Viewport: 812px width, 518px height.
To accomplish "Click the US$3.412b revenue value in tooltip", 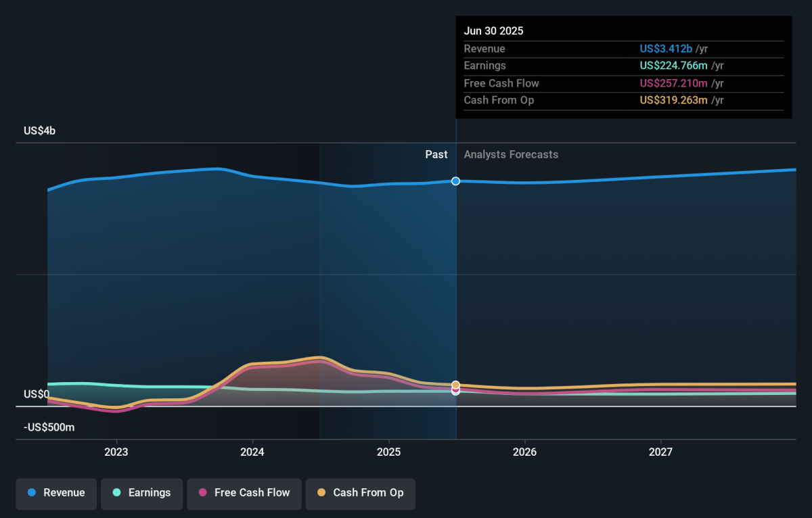I will coord(666,49).
